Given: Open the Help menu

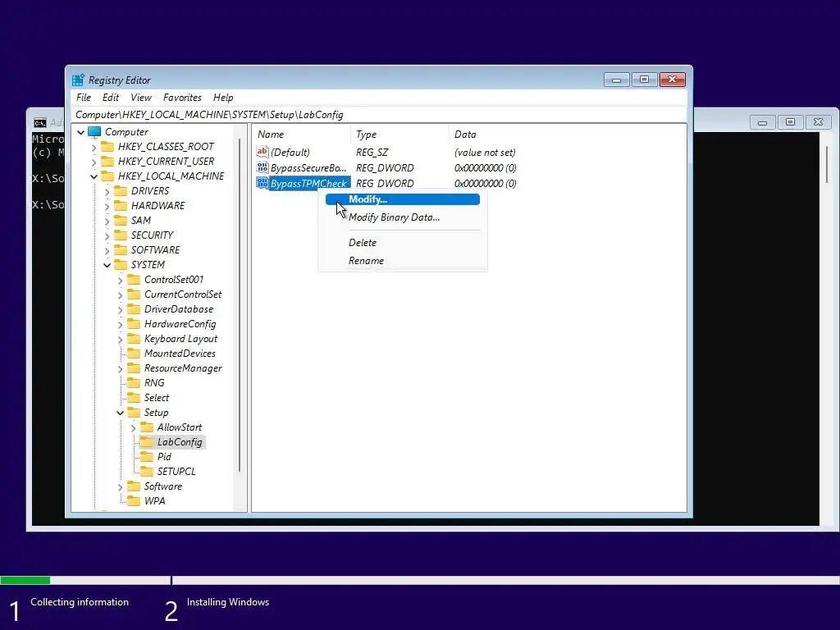Looking at the screenshot, I should [223, 98].
